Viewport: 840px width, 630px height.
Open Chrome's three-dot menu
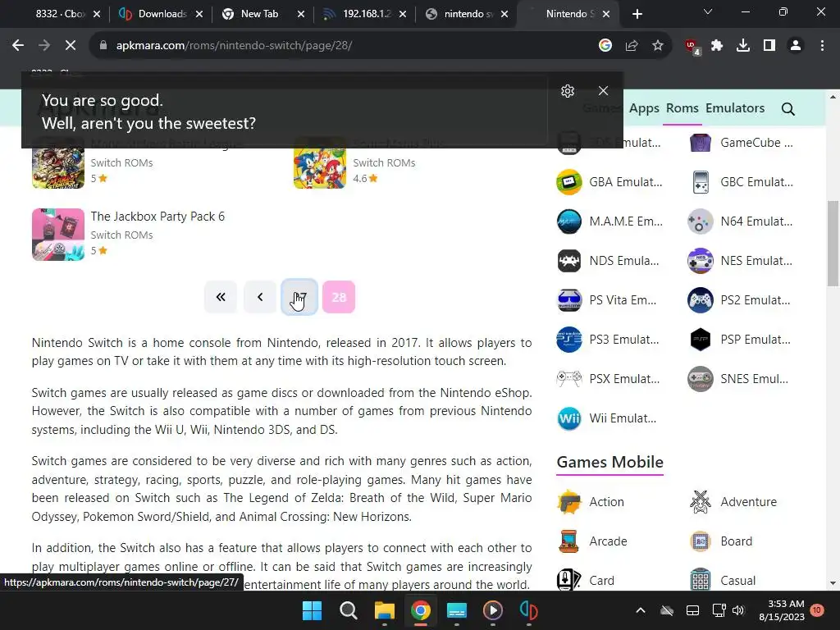point(822,46)
